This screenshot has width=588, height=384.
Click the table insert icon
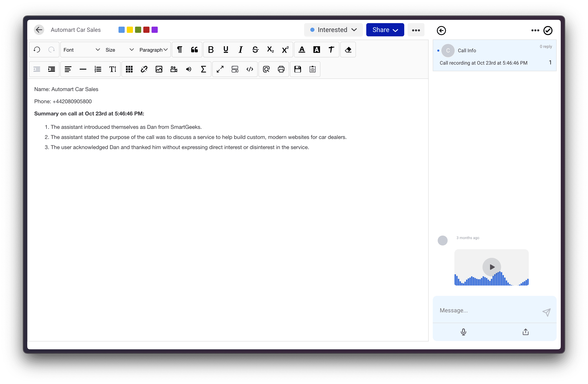(x=129, y=69)
